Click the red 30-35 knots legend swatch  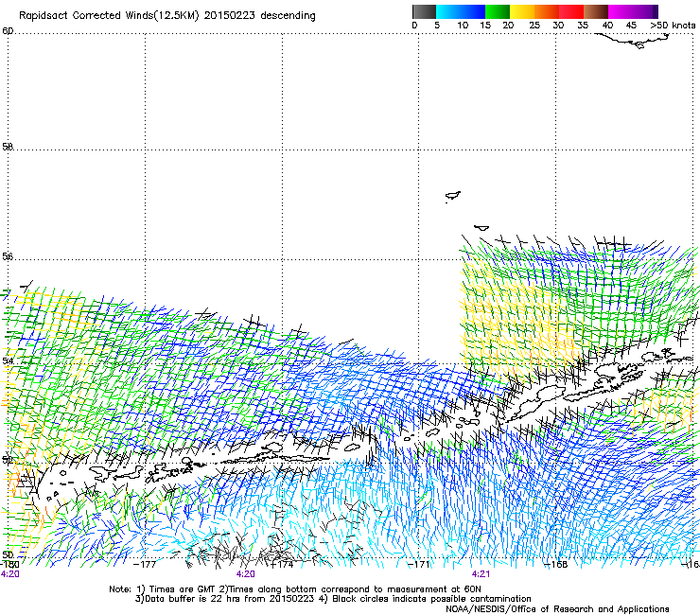(x=571, y=11)
